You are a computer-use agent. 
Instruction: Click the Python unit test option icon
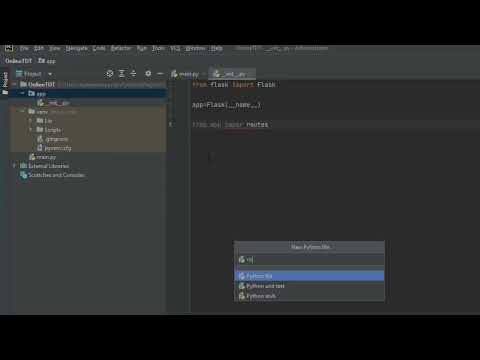pos(242,286)
